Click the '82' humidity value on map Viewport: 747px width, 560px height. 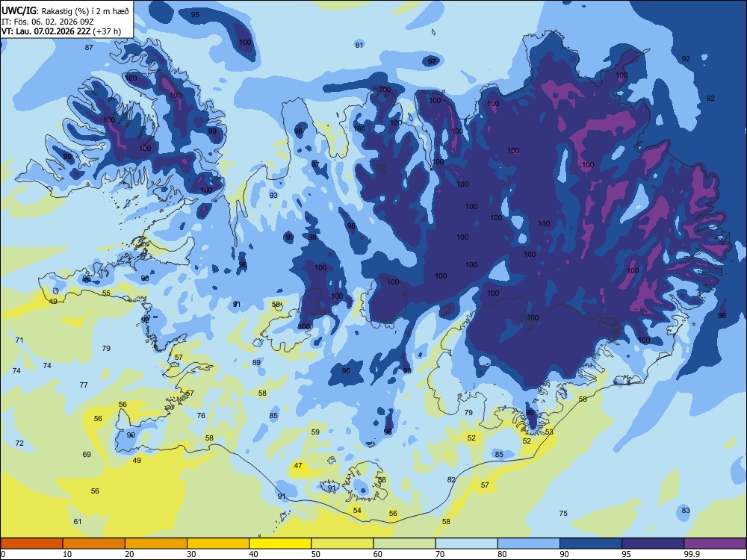tap(452, 479)
